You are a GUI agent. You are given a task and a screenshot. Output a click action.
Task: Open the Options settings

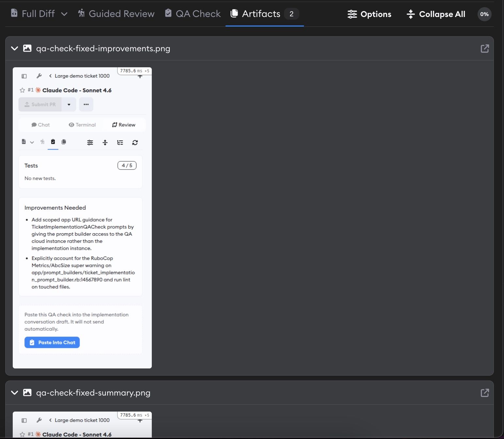coord(369,14)
